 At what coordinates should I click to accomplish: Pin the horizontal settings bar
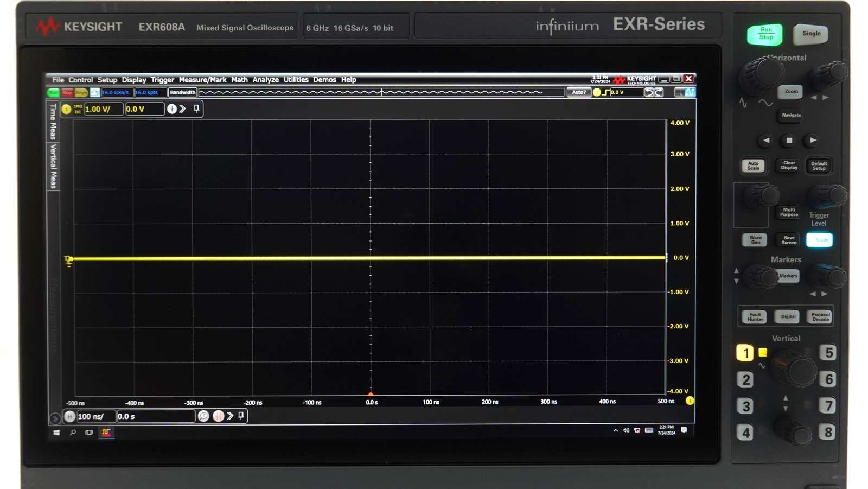(x=241, y=416)
